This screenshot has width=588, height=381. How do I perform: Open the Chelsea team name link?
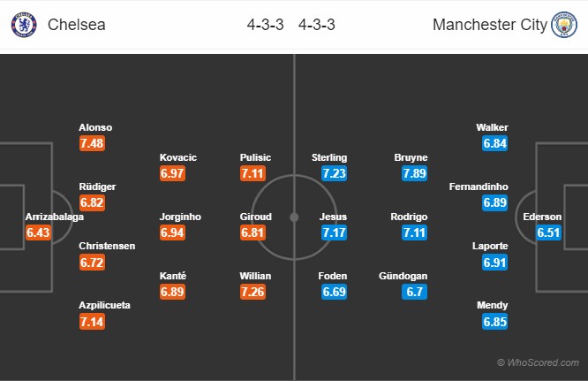pos(77,25)
